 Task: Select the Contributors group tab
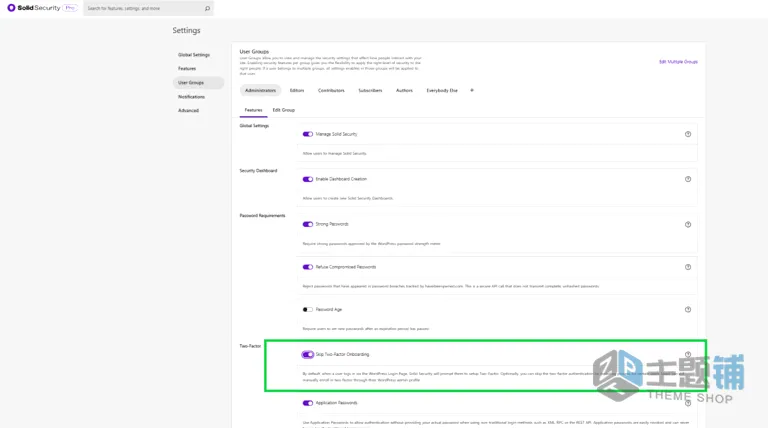coord(331,91)
